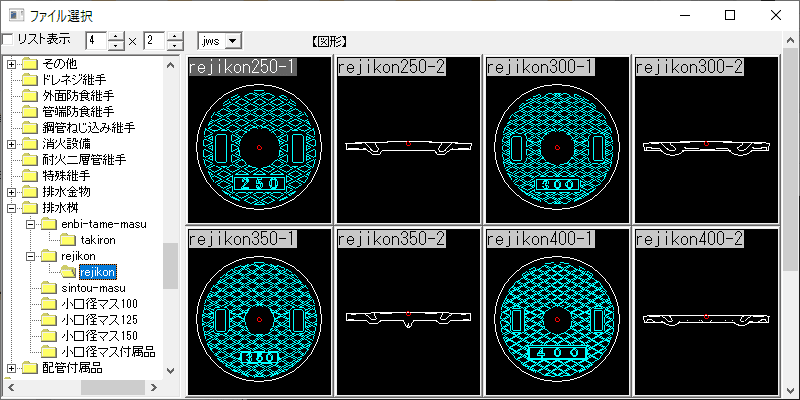Click the 特殊継手 folder icon
Viewport: 800px width, 400px height.
click(x=30, y=176)
